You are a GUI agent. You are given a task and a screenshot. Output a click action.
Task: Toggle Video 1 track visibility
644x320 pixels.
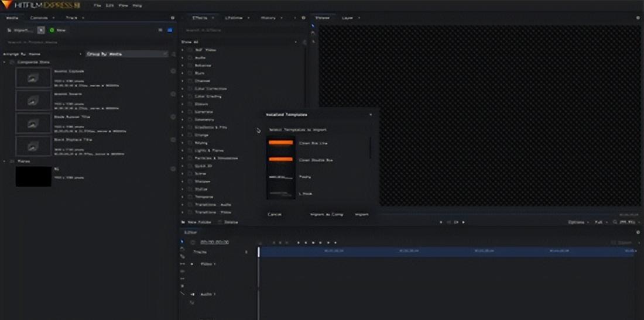[191, 264]
